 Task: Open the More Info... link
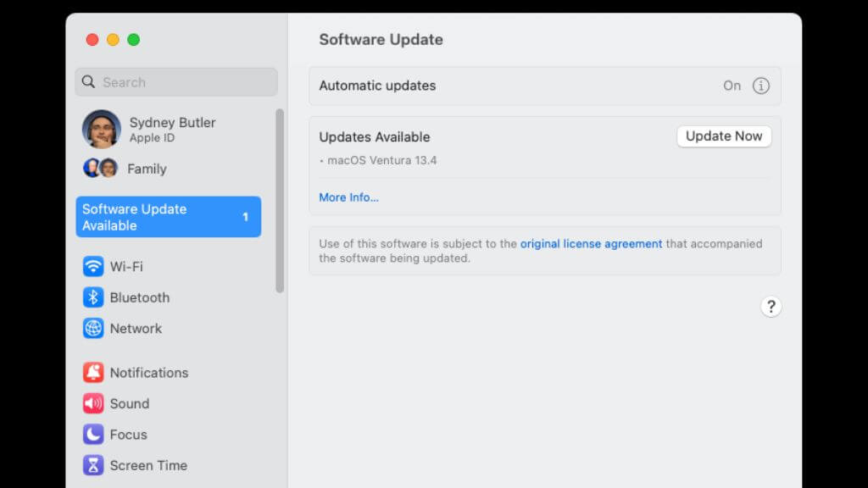tap(348, 197)
